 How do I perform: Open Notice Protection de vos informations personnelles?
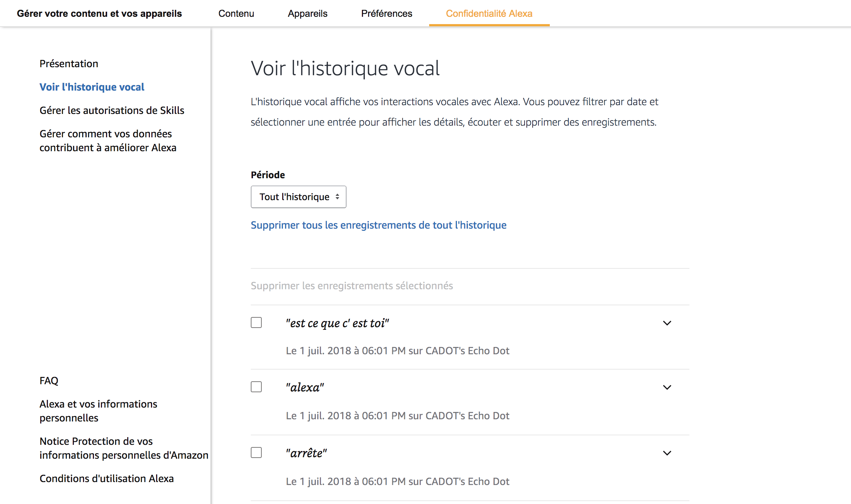click(124, 448)
